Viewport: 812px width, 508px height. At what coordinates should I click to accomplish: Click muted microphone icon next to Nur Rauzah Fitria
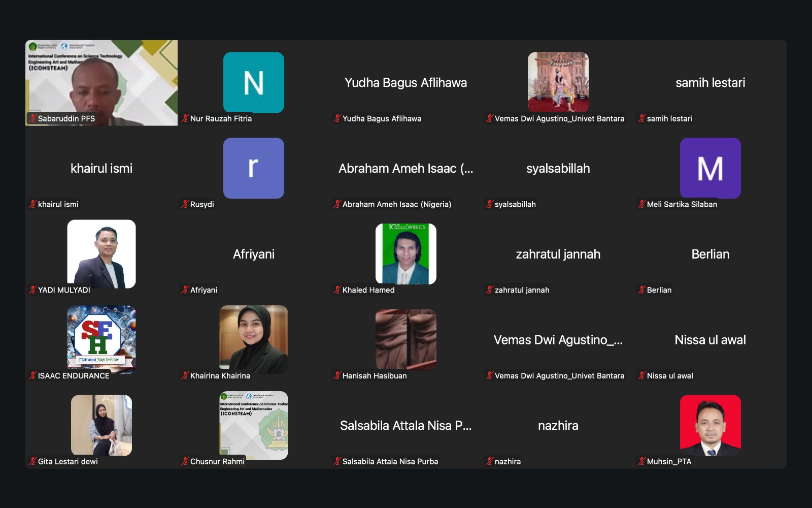[x=185, y=118]
